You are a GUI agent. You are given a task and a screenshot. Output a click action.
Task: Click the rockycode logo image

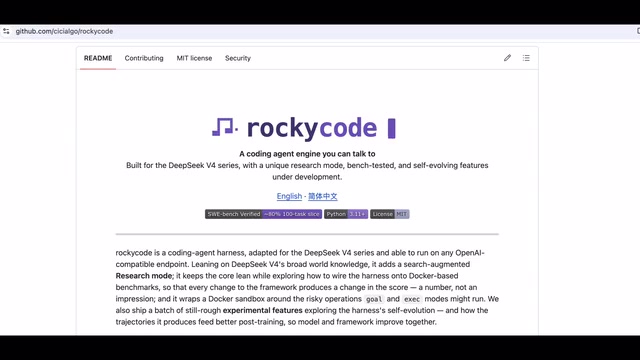(304, 128)
